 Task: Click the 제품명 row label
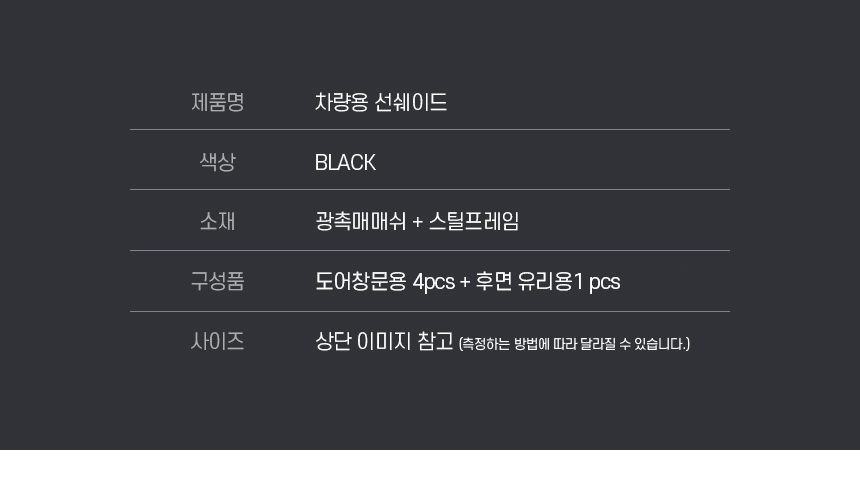tap(217, 102)
